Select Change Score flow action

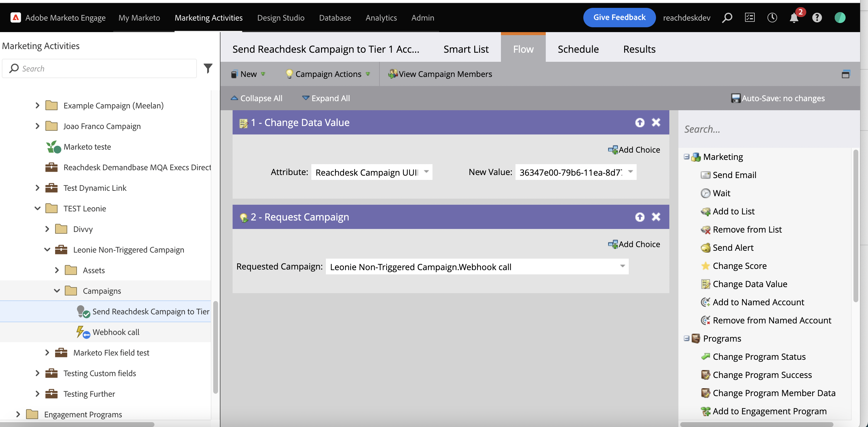click(x=734, y=266)
